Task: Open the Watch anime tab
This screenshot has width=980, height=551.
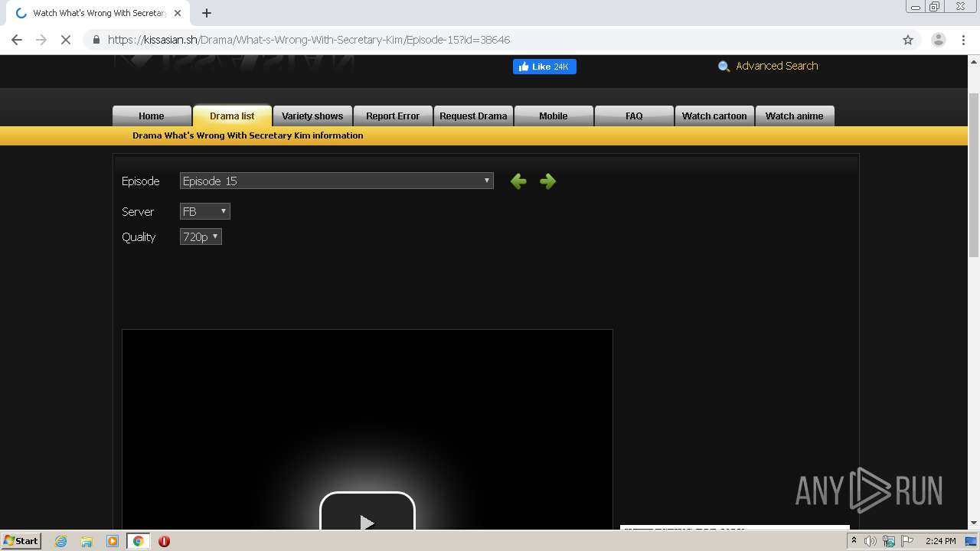Action: tap(795, 116)
